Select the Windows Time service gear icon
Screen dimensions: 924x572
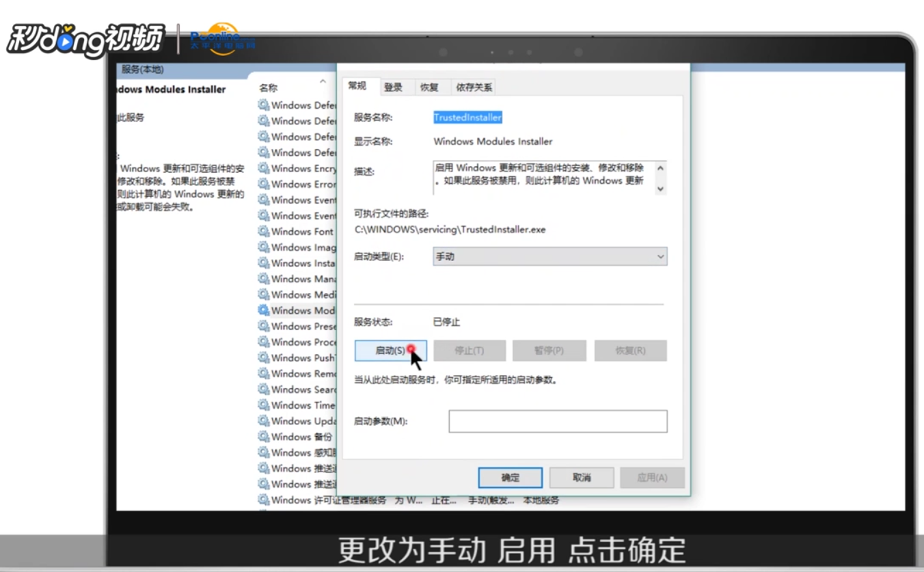tap(264, 405)
